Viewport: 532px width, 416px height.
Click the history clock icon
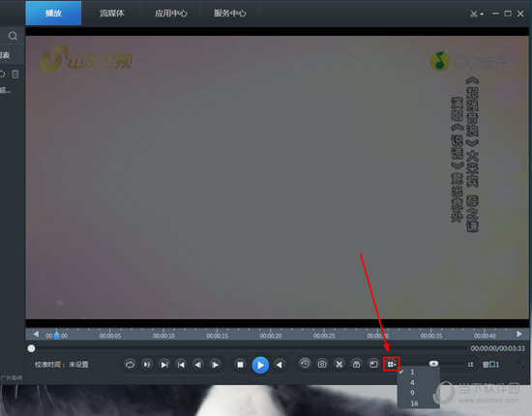click(x=305, y=364)
